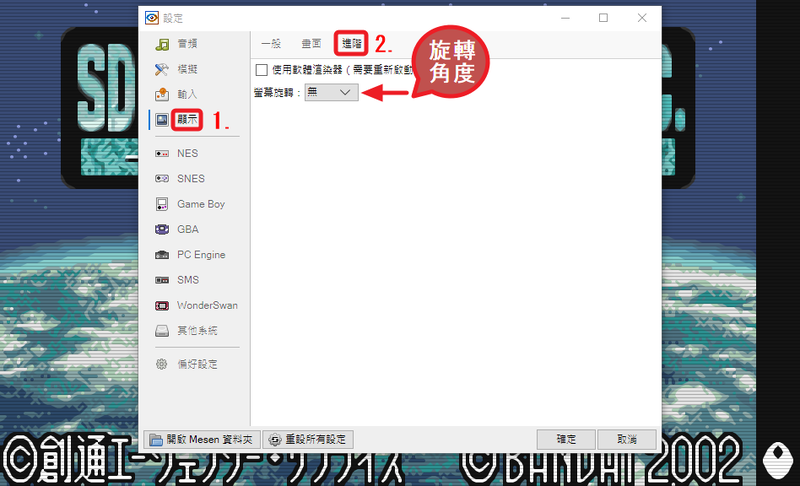Open the Game Boy settings page

201,204
